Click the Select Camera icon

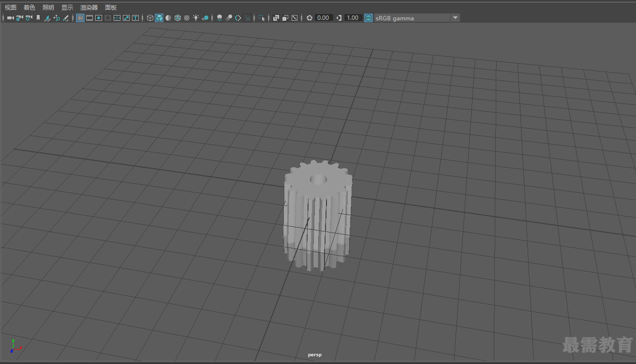(10, 18)
